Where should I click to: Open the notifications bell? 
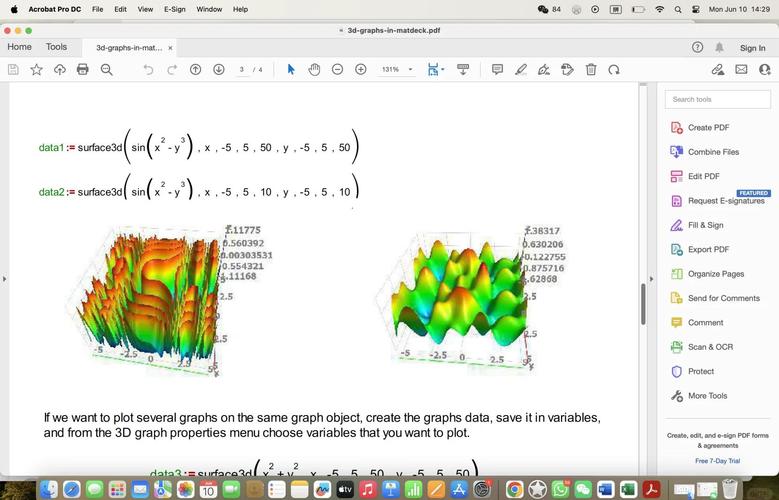(x=719, y=47)
